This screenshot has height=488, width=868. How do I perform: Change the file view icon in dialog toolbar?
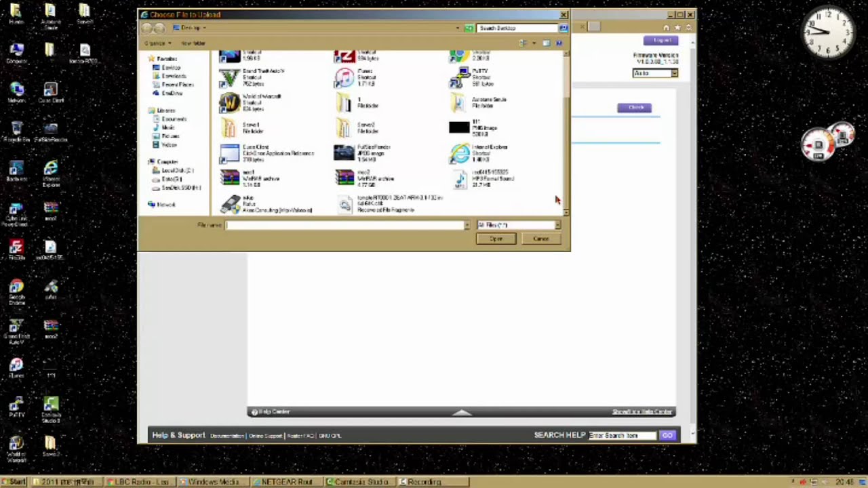(523, 43)
